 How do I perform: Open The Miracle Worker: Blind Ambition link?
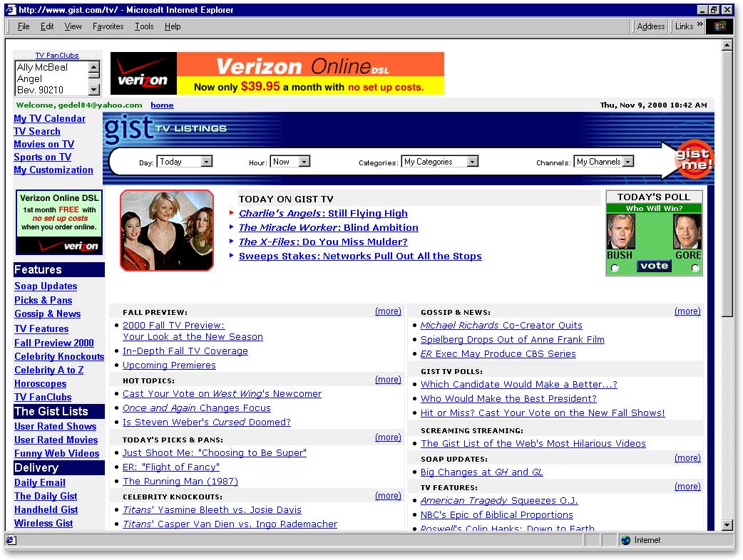pos(329,228)
